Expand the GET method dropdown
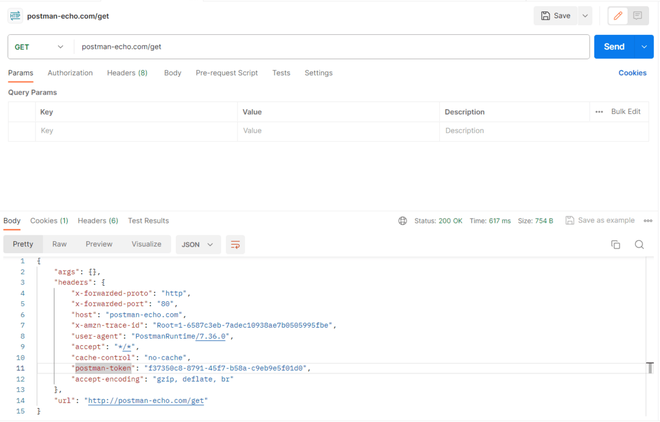The image size is (660, 422). [60, 47]
